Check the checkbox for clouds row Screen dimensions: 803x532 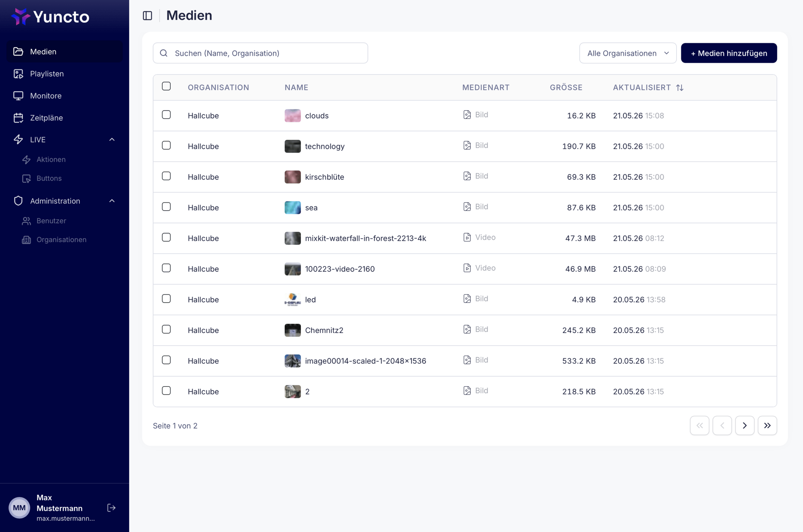click(x=166, y=115)
